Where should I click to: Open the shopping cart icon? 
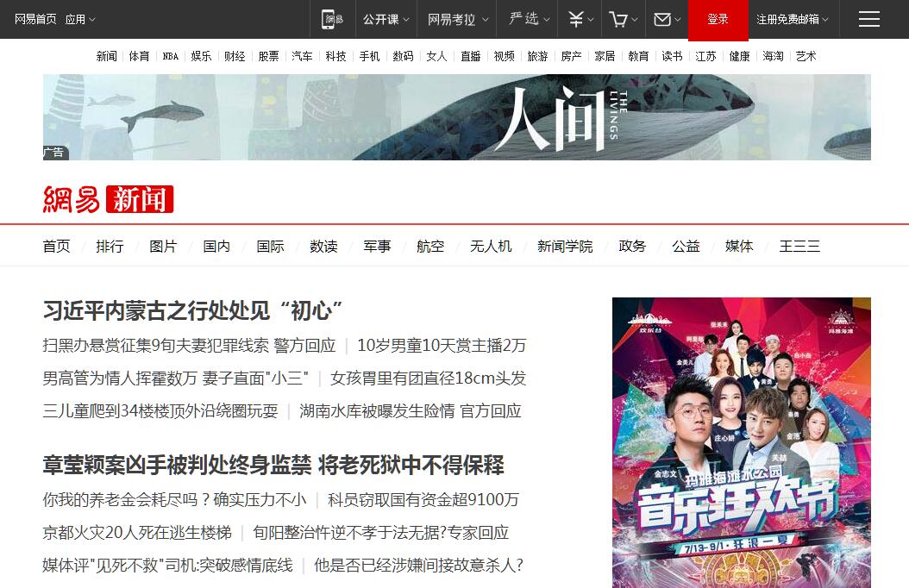pos(618,20)
